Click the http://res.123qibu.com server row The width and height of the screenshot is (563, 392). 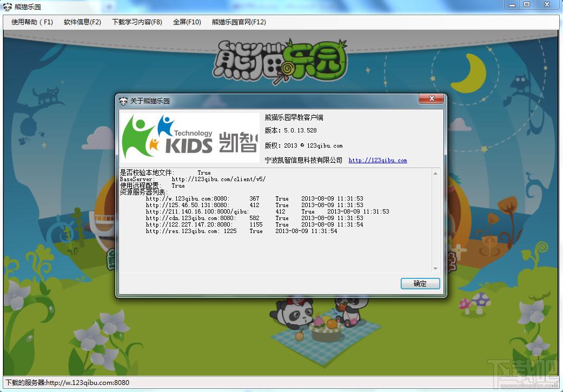click(x=242, y=231)
